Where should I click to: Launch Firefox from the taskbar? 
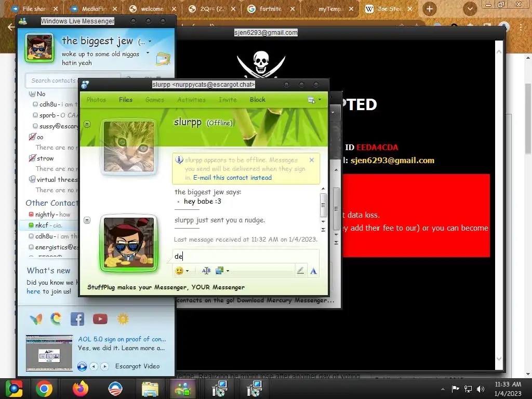click(81, 389)
